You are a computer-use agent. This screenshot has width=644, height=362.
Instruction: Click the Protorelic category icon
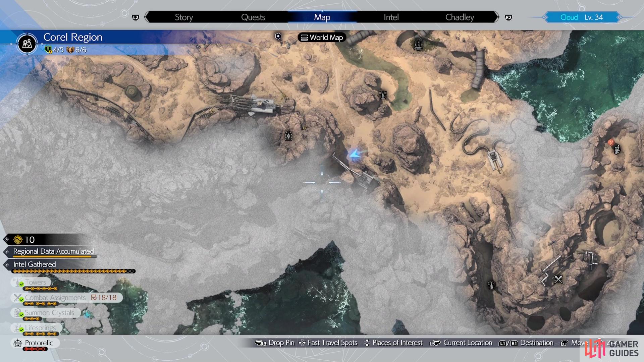click(17, 343)
